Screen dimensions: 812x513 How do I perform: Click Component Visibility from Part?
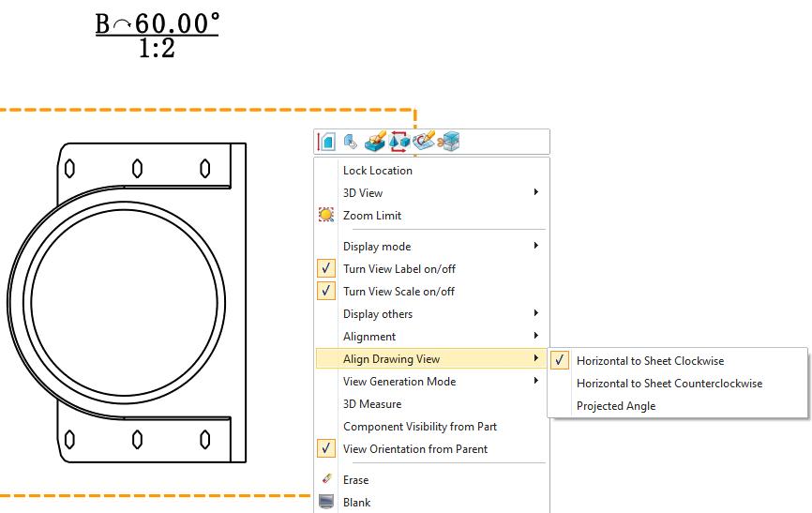pyautogui.click(x=419, y=427)
